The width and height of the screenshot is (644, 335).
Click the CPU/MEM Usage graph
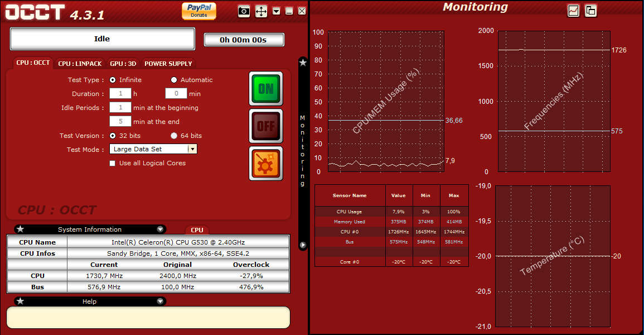point(386,101)
